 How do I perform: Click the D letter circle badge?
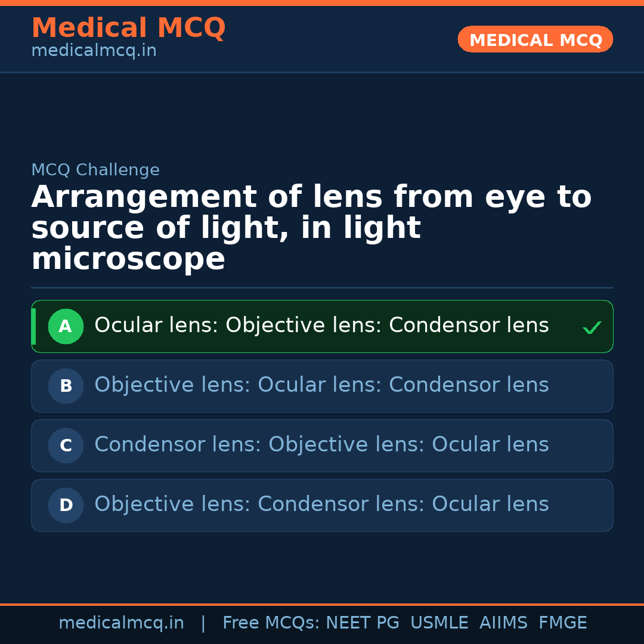coord(66,505)
